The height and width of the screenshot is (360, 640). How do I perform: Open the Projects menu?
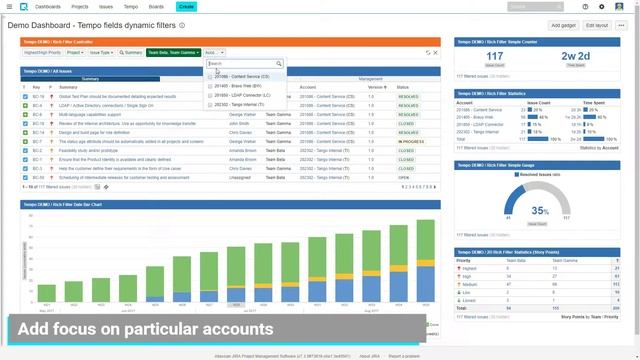(80, 7)
